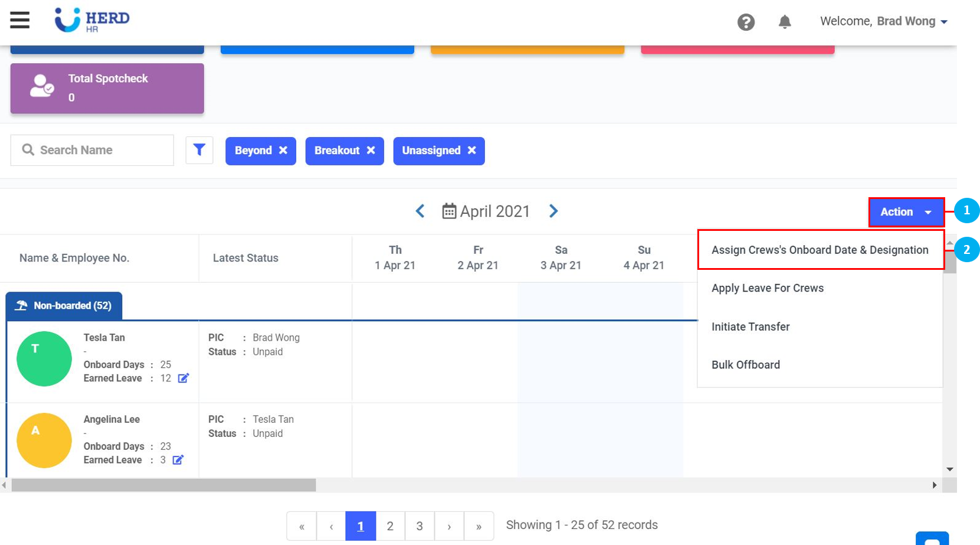
Task: Open the Welcome Brad Wong user dropdown
Action: point(883,21)
